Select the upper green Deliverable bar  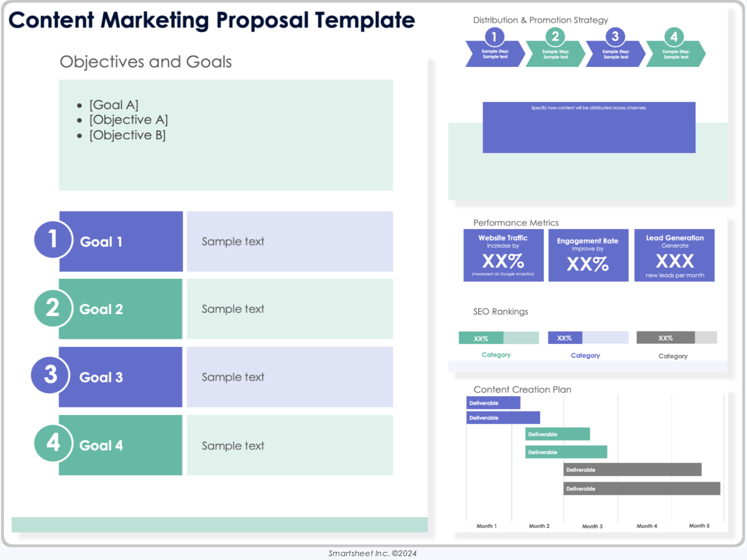point(558,434)
